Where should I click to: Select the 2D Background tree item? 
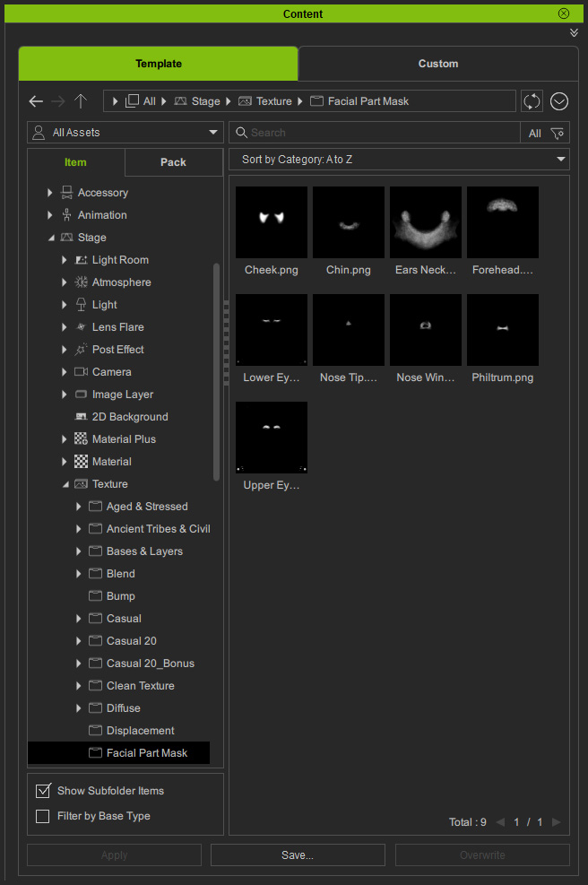pyautogui.click(x=129, y=417)
